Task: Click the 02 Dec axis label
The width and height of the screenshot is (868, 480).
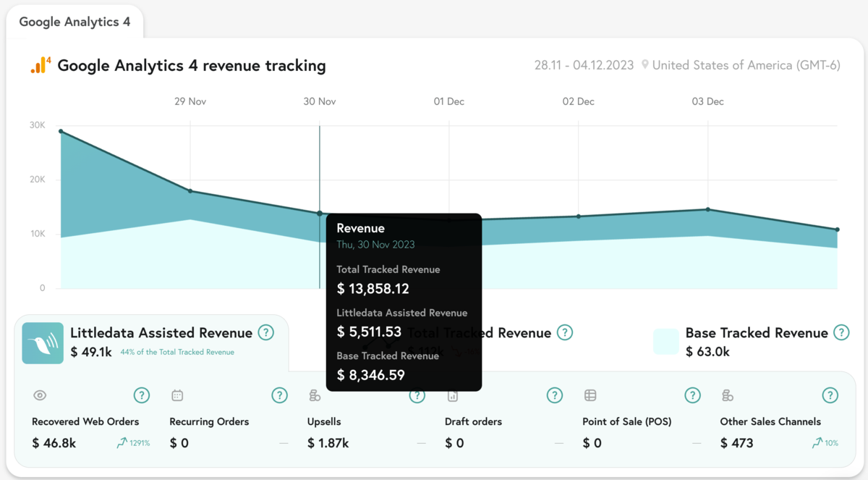Action: (x=579, y=101)
